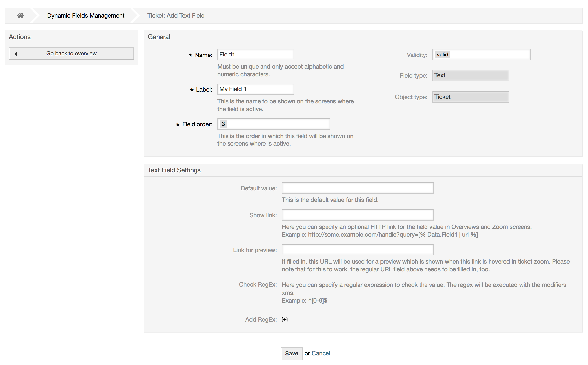This screenshot has height=365, width=588.
Task: Select the Ticket: Add Text Field breadcrumb item
Action: click(x=176, y=15)
